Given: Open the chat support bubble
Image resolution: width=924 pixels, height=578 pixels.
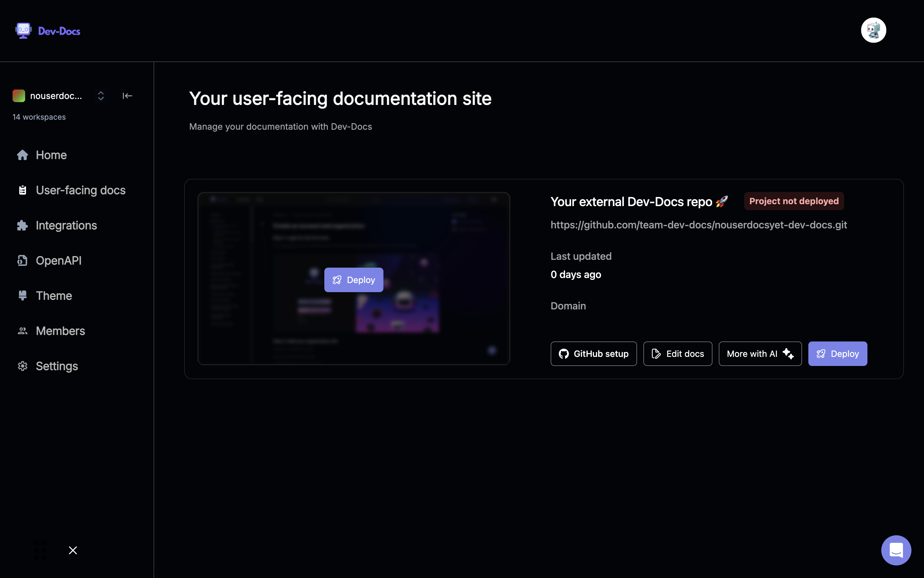Looking at the screenshot, I should pyautogui.click(x=896, y=550).
